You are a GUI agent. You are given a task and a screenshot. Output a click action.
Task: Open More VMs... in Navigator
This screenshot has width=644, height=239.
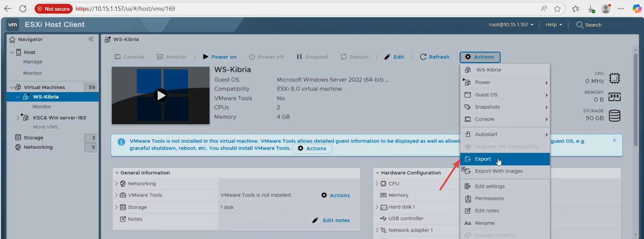(x=47, y=127)
